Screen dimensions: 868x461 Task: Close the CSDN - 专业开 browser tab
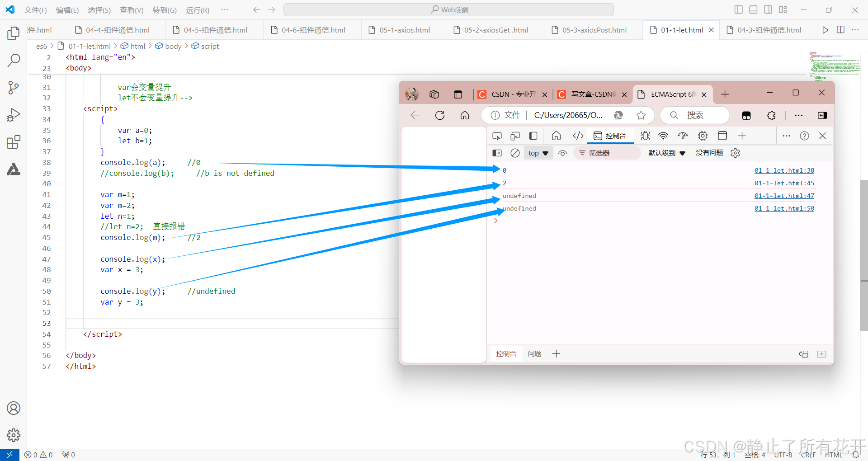coord(545,94)
